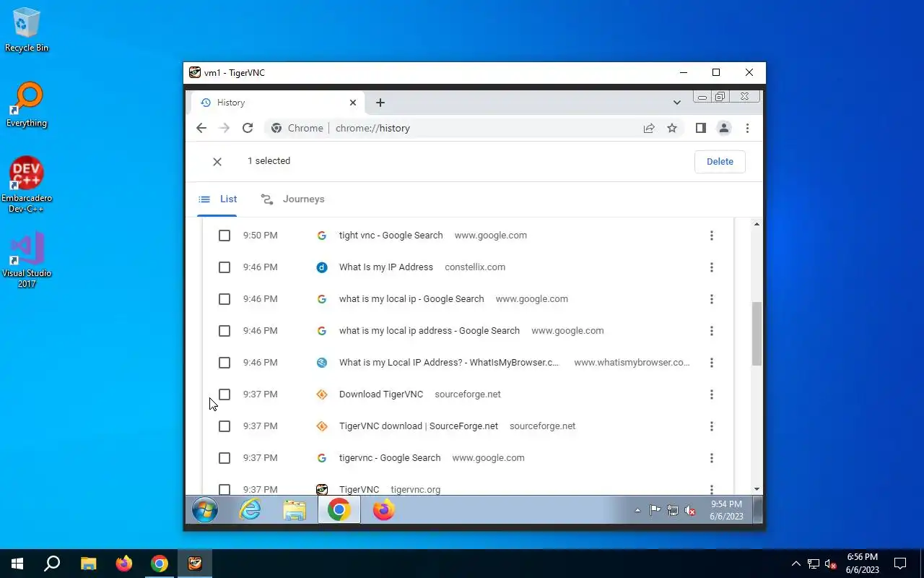Open more actions for 'What Is my IP Address'
This screenshot has height=578, width=924.
click(x=712, y=267)
